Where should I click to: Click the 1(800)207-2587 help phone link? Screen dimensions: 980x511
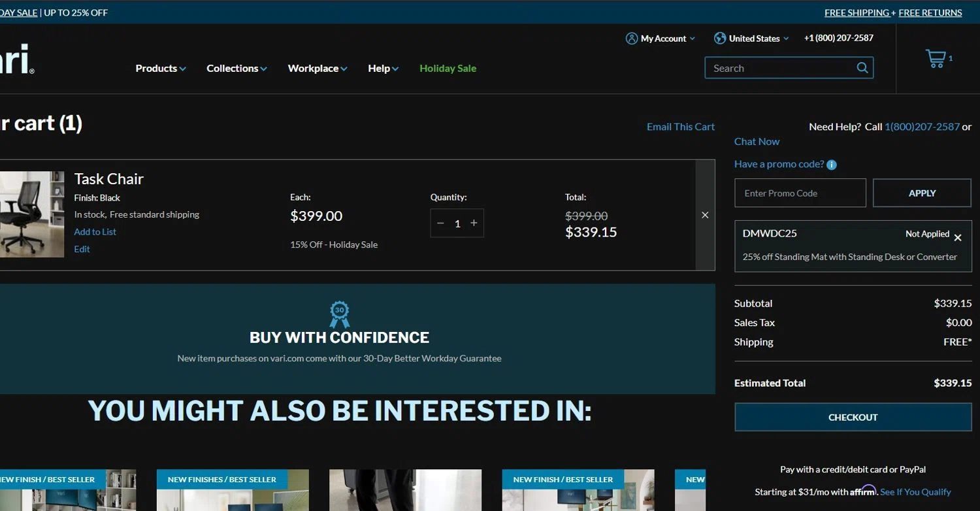(x=922, y=127)
